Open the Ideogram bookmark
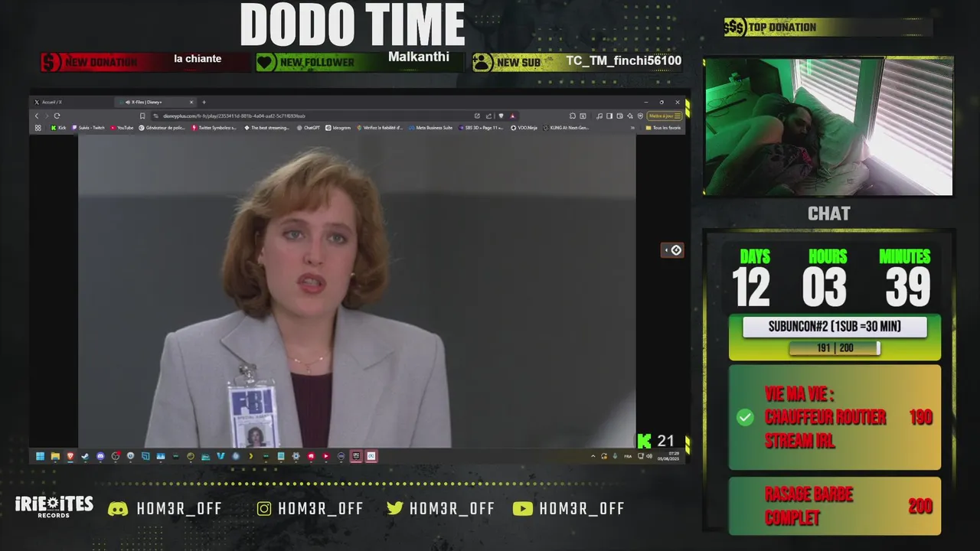980x551 pixels. point(338,128)
